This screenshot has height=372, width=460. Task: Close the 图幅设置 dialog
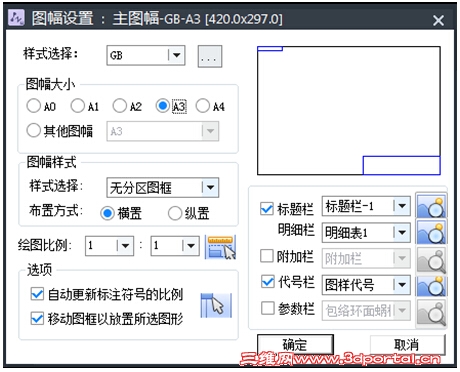438,20
